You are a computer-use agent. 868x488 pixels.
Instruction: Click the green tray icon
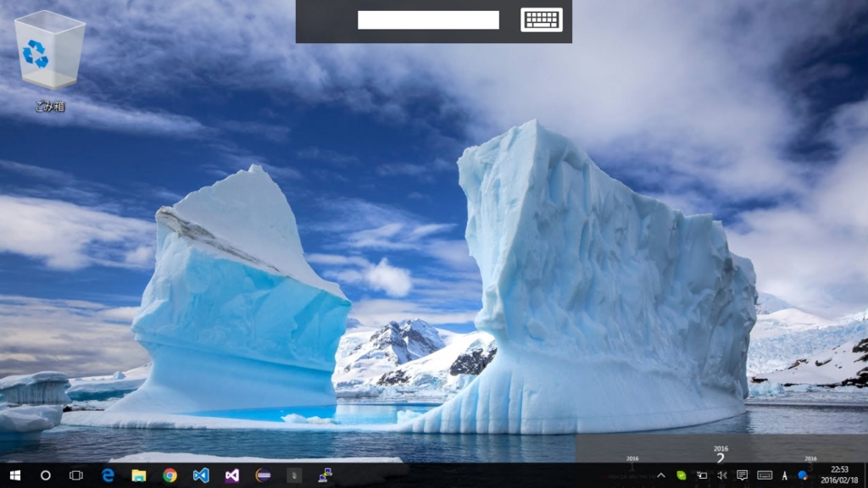[682, 475]
